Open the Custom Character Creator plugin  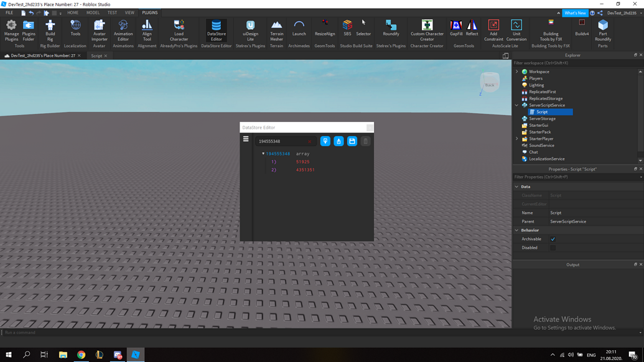coord(427,31)
